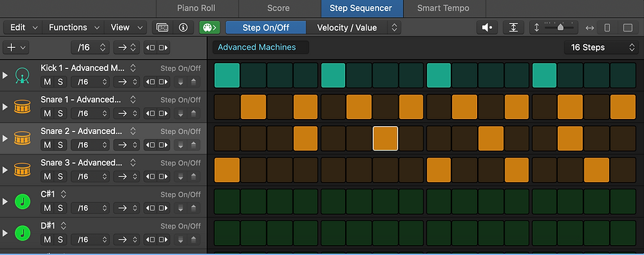This screenshot has height=255, width=644.
Task: Open the pattern playback direction dropdown
Action: pos(126,47)
